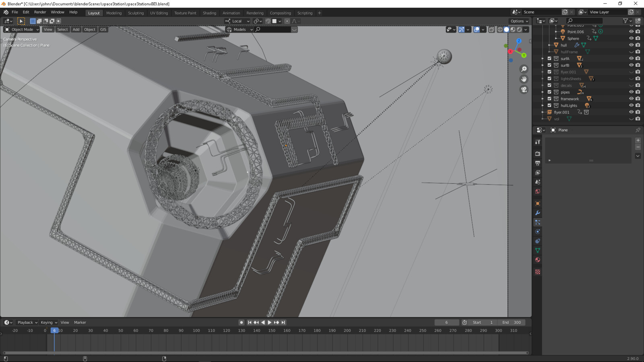Open the Output properties tab
Viewport: 644px width, 362px height.
(x=537, y=163)
